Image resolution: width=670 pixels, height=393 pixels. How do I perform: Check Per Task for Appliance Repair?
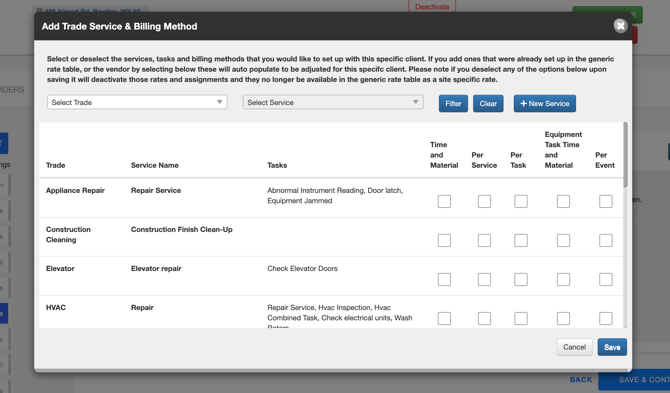coord(520,201)
